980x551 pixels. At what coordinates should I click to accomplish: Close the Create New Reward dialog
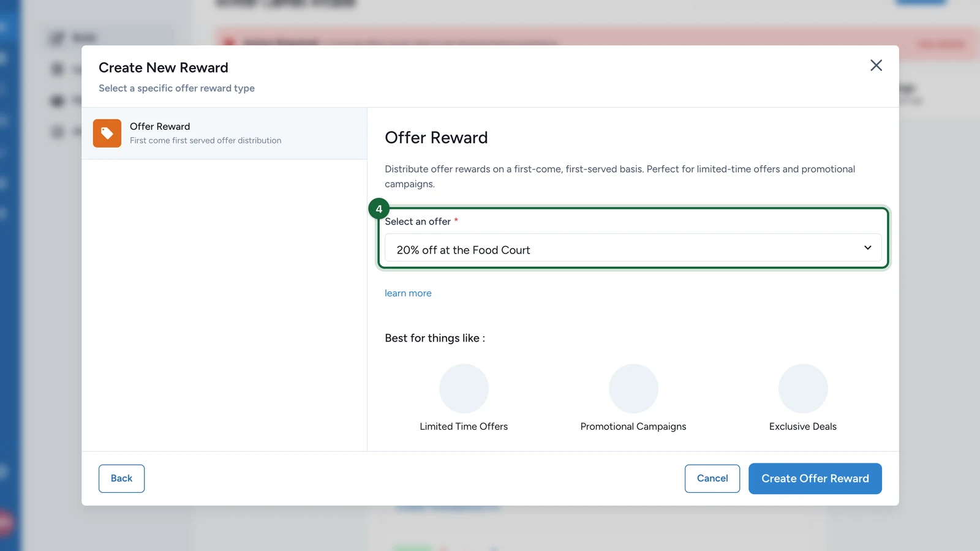click(x=876, y=66)
